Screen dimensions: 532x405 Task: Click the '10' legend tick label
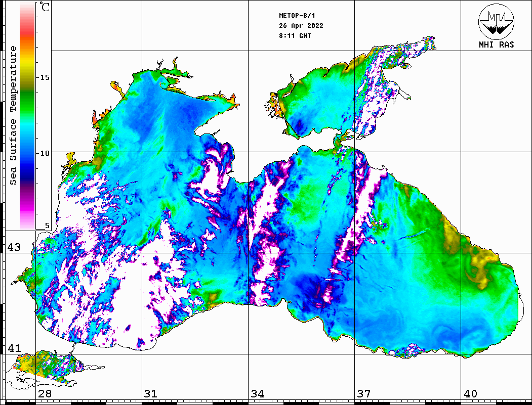coord(45,154)
